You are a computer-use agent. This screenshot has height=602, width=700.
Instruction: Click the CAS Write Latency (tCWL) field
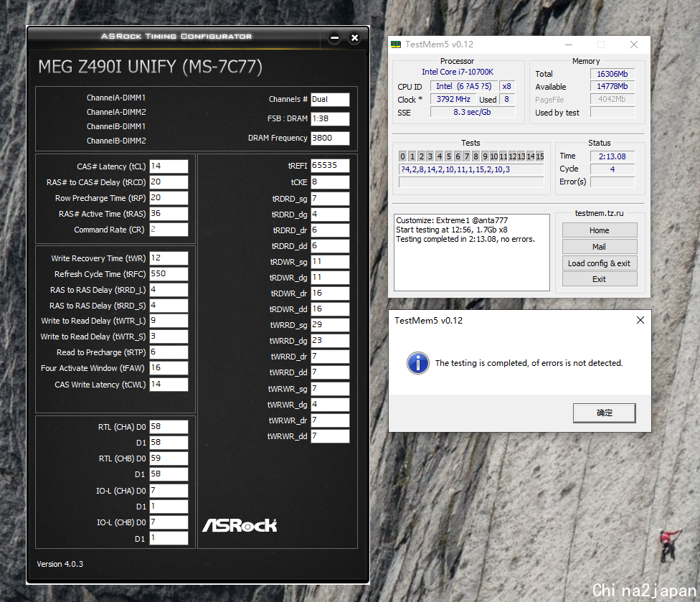169,385
